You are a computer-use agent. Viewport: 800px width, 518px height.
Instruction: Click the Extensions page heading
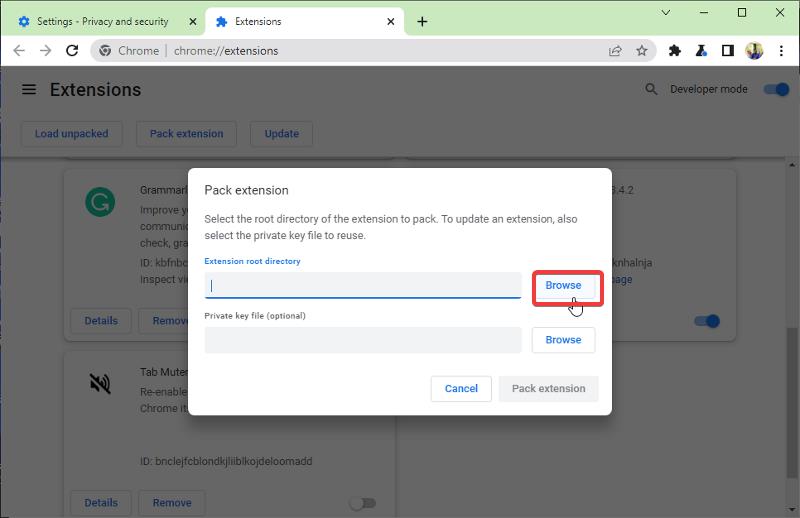click(95, 89)
